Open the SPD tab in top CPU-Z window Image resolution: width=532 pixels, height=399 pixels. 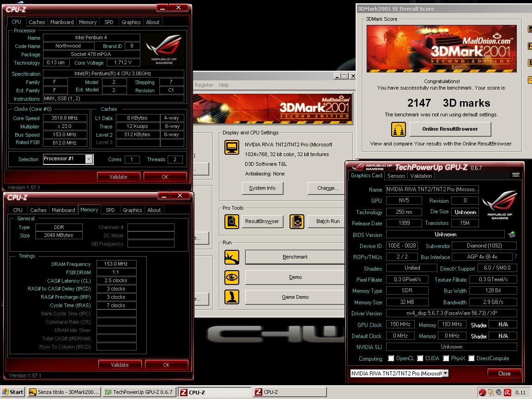[x=109, y=22]
